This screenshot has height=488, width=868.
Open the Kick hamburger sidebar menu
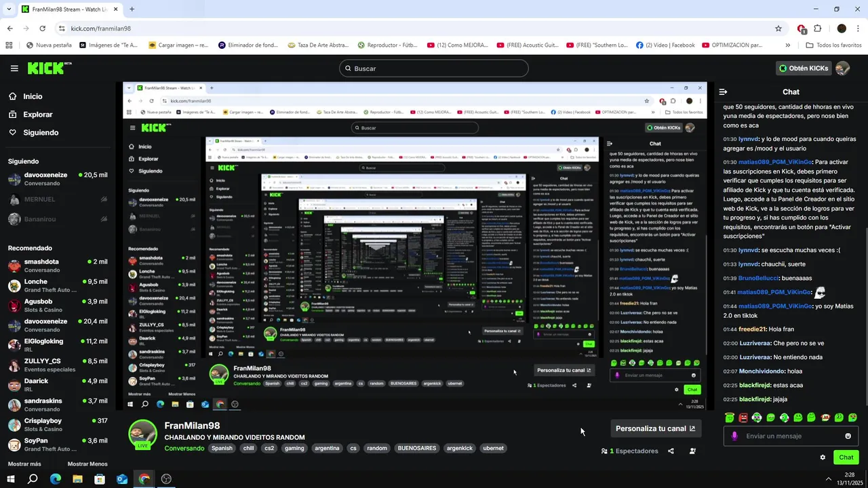[x=14, y=68]
